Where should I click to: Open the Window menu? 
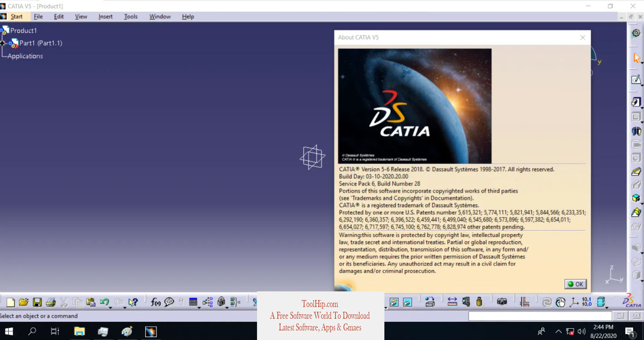click(160, 17)
